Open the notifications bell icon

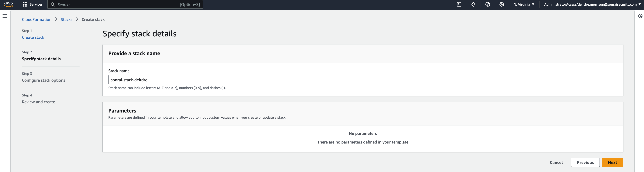(473, 4)
